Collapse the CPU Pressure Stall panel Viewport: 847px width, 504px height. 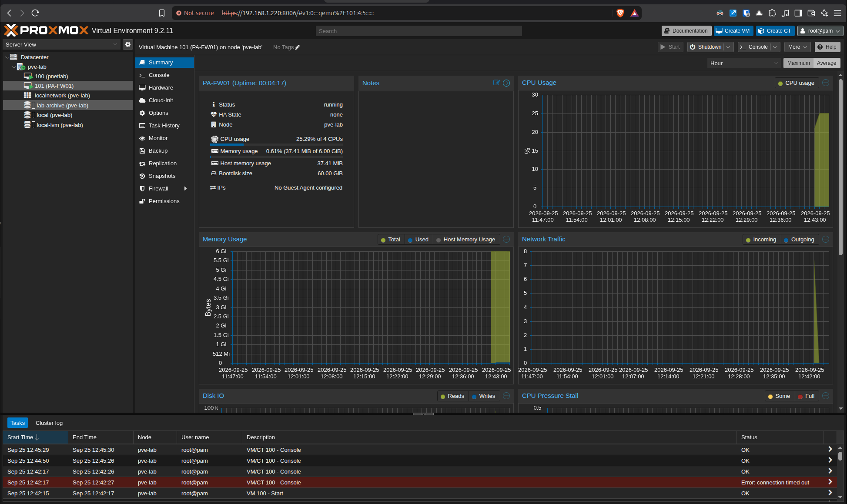pyautogui.click(x=826, y=396)
